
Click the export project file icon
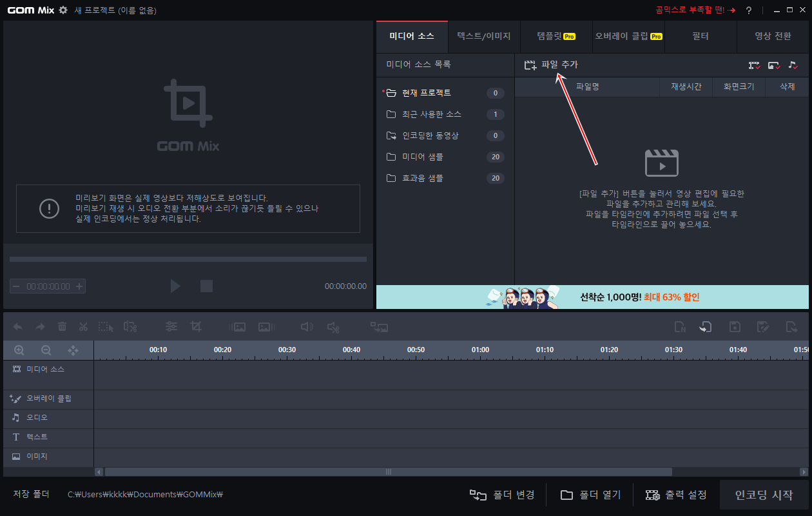[792, 327]
